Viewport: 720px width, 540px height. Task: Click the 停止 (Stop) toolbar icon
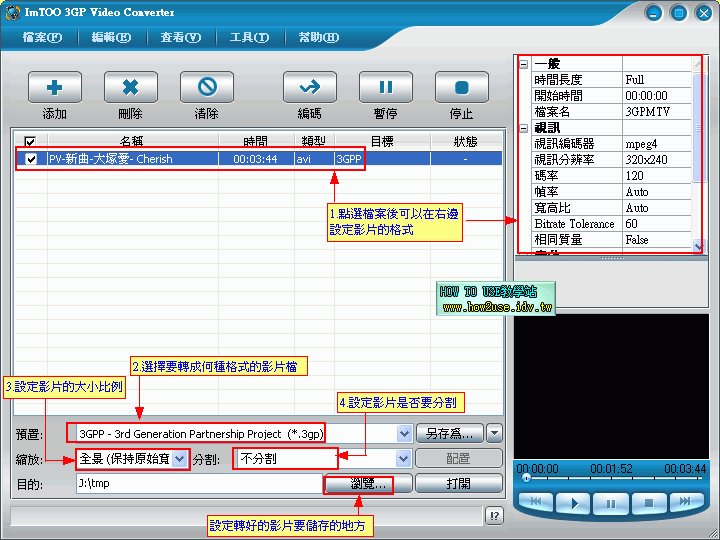tap(461, 87)
